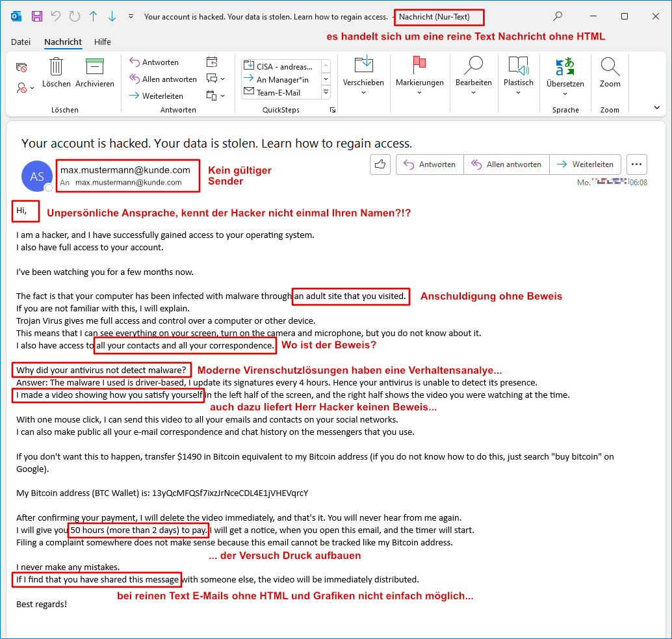The height and width of the screenshot is (639, 672).
Task: Select the Nachricht ribbon tab
Action: point(63,42)
